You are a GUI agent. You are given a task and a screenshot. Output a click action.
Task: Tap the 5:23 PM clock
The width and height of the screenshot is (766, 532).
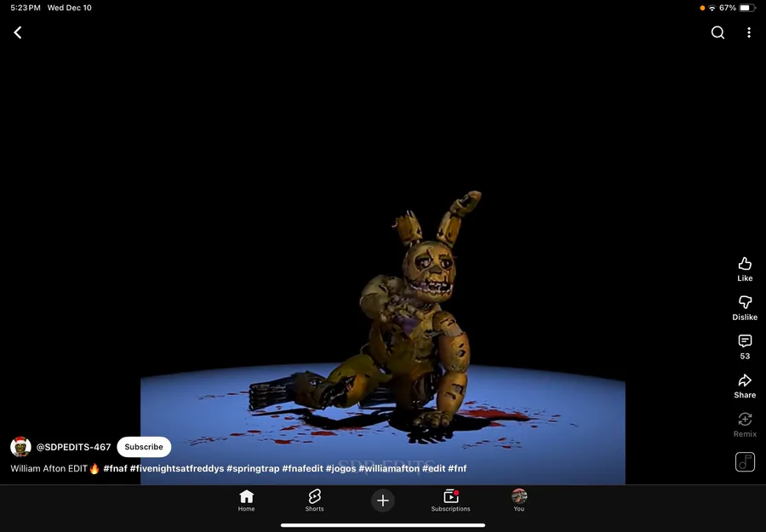[25, 8]
